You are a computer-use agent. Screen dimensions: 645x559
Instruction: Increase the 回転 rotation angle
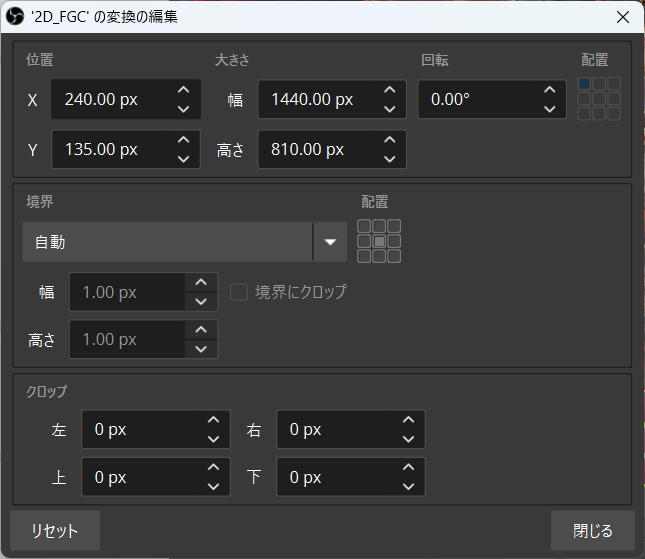[550, 90]
